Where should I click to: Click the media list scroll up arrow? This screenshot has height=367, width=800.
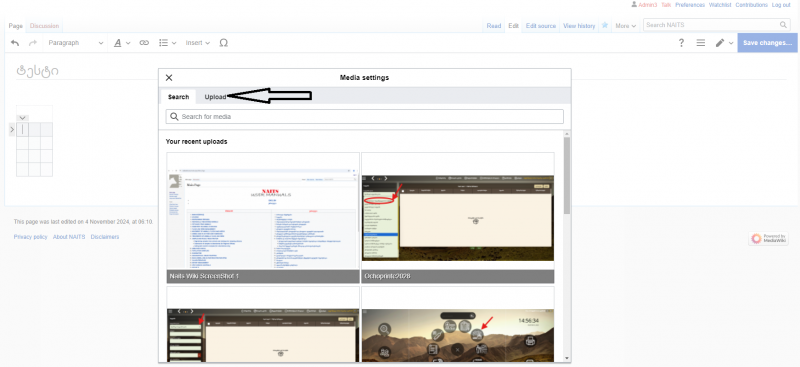(x=567, y=133)
